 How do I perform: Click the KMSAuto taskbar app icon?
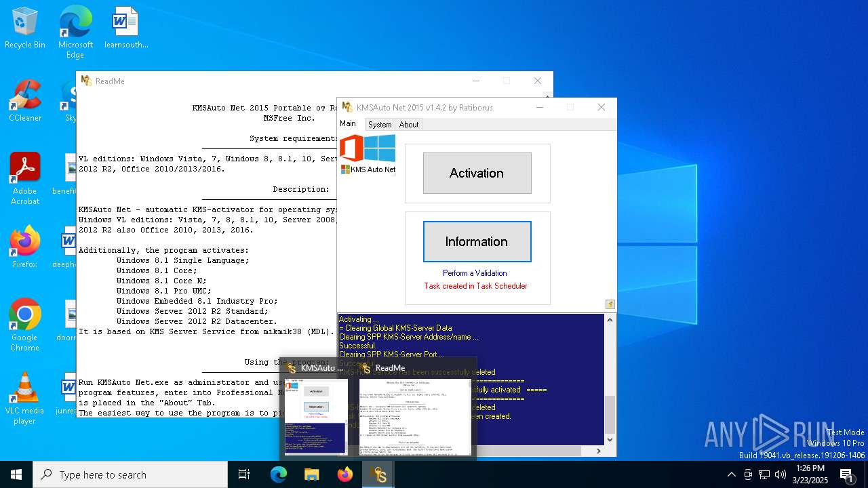coord(378,474)
